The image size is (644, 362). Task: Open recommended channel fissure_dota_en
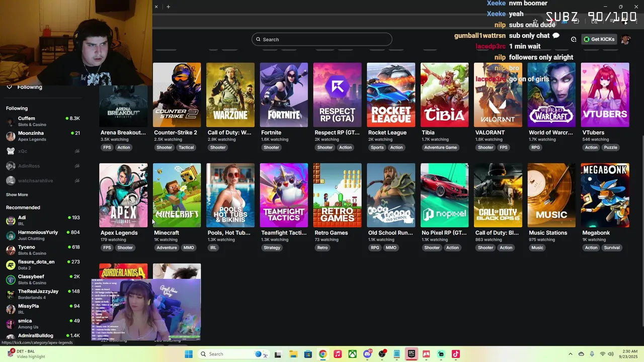(43, 265)
